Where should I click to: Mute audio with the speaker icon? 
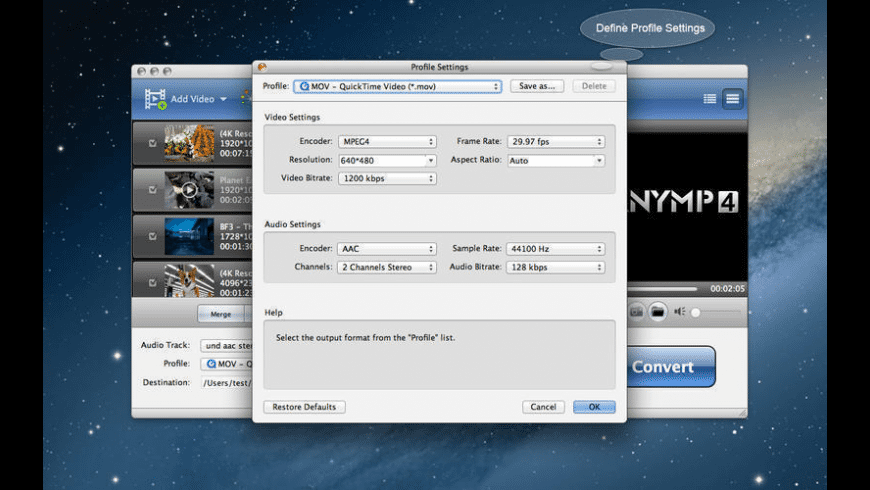(679, 312)
